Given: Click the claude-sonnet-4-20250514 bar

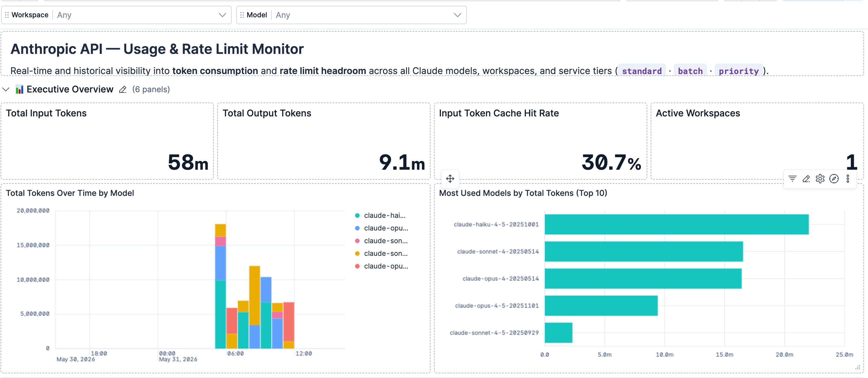Looking at the screenshot, I should (644, 251).
